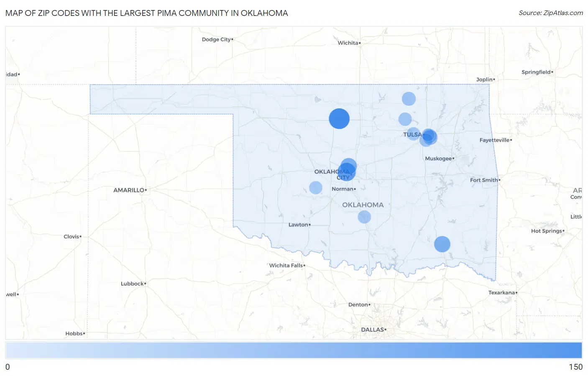
Task: Click the OKLAHOMA state label
Action: 363,205
